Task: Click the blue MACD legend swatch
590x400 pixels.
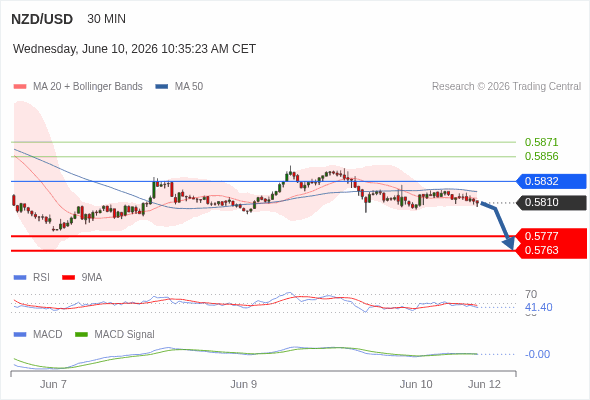Action: pyautogui.click(x=20, y=335)
